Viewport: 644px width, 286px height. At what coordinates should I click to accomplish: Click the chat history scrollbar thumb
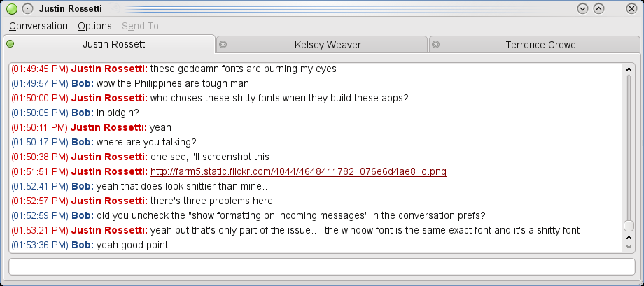click(629, 226)
